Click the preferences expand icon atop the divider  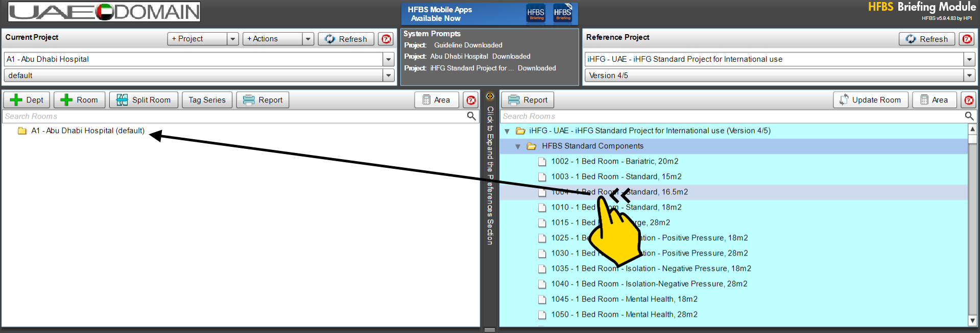(x=490, y=96)
